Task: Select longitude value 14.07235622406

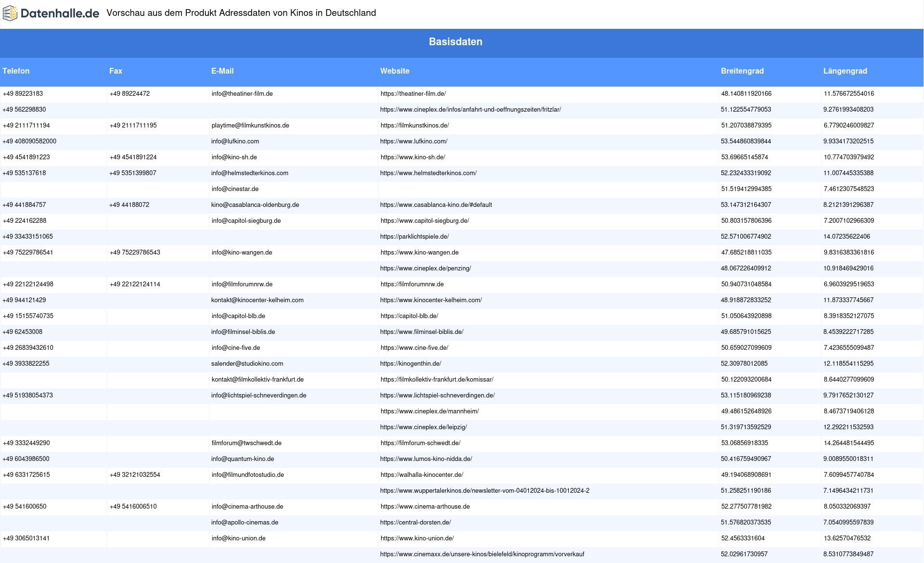Action: (847, 237)
